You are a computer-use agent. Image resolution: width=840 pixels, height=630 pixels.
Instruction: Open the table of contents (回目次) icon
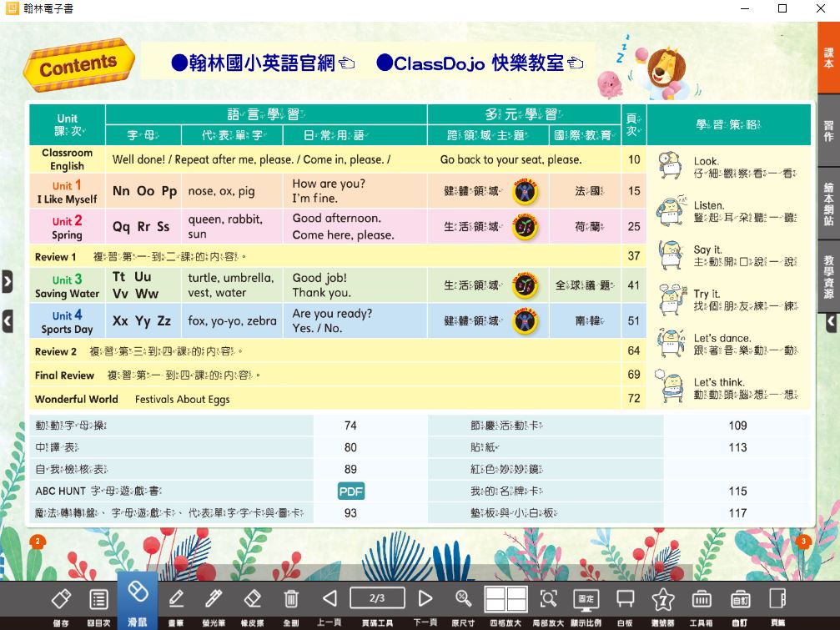point(98,599)
